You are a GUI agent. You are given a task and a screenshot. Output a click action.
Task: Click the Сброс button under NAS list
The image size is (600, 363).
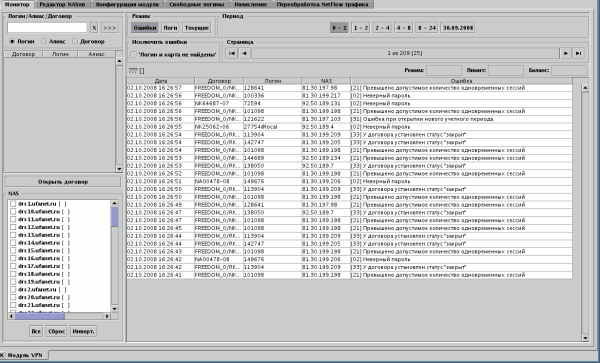click(x=57, y=331)
